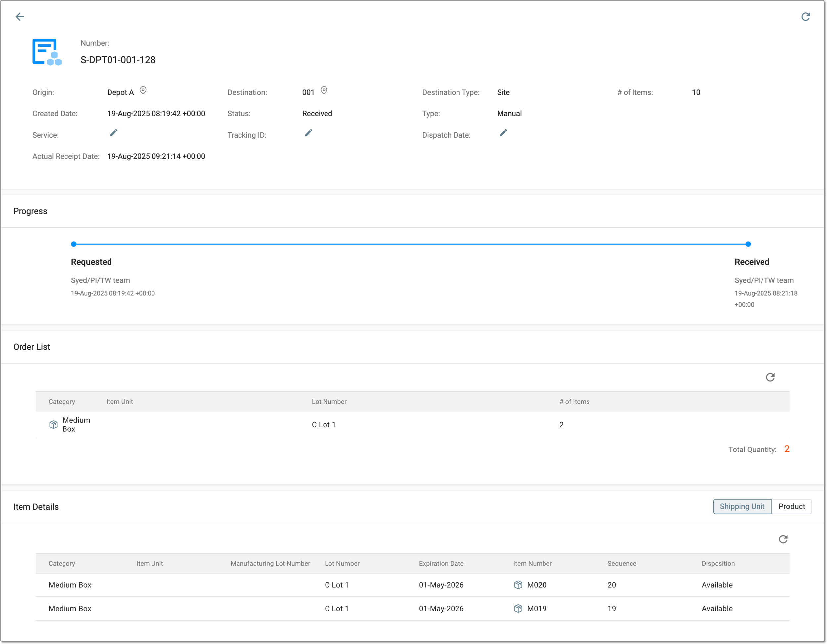Click the Item Number column header
The height and width of the screenshot is (644, 827).
[532, 563]
